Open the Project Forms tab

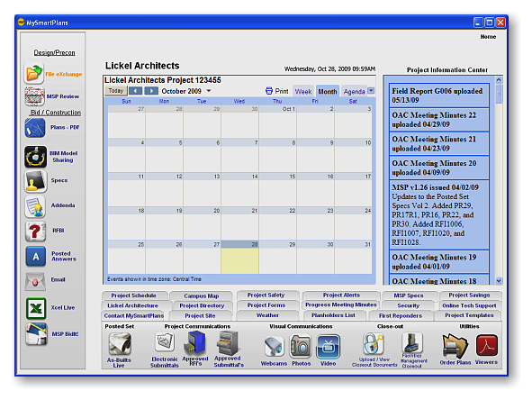266,305
